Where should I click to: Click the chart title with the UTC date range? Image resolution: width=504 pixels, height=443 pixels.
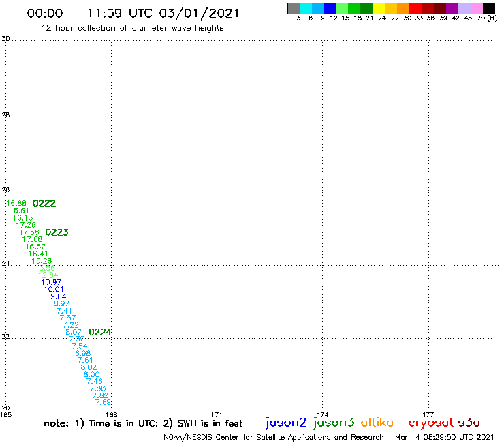pos(133,13)
